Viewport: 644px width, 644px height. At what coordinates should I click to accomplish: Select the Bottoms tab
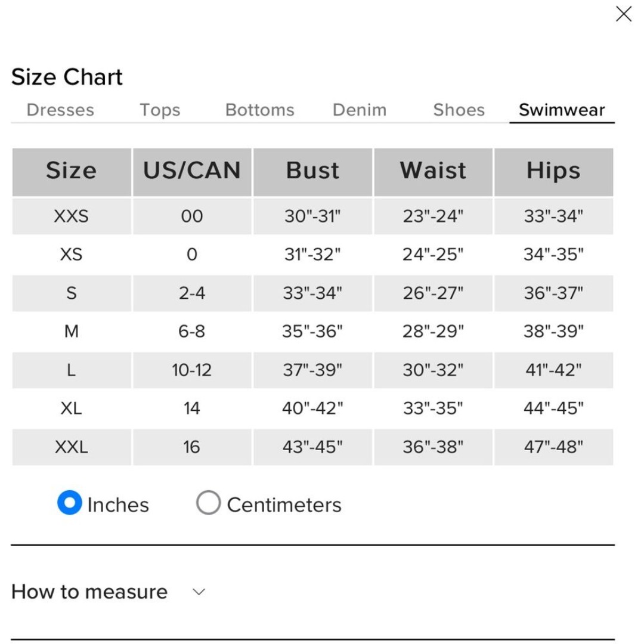coord(259,110)
